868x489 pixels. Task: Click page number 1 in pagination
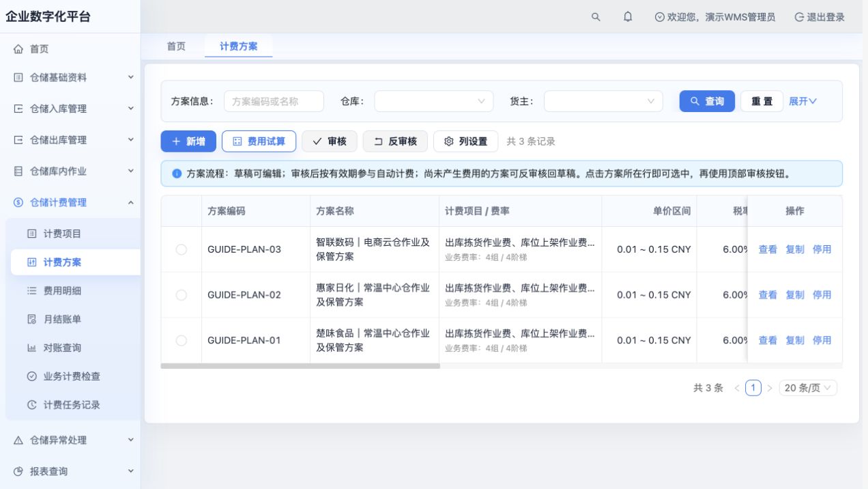pyautogui.click(x=753, y=388)
